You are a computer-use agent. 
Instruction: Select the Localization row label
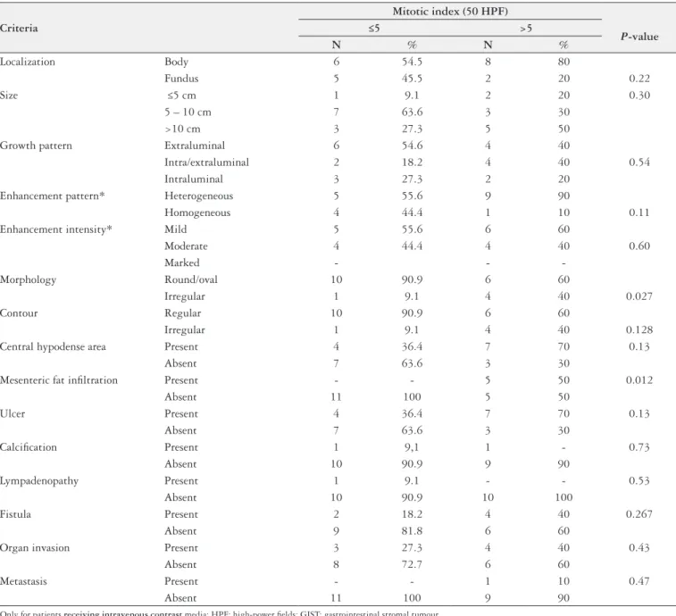[x=27, y=62]
